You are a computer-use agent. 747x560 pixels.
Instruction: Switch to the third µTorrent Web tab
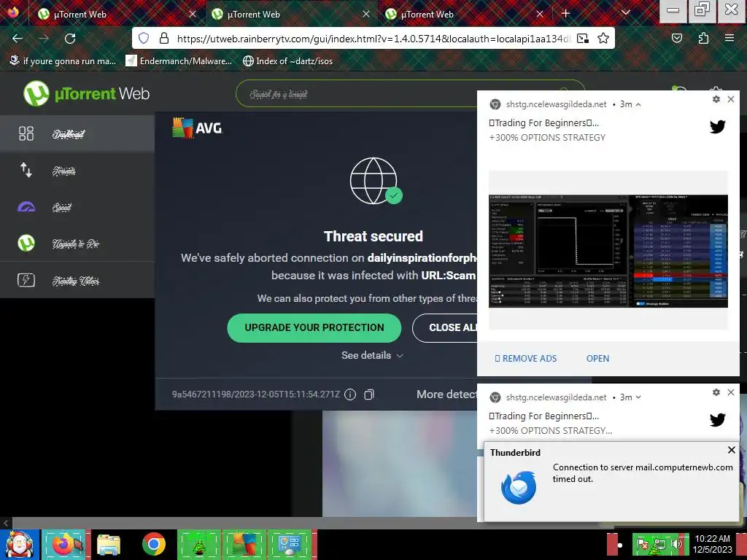pyautogui.click(x=465, y=15)
